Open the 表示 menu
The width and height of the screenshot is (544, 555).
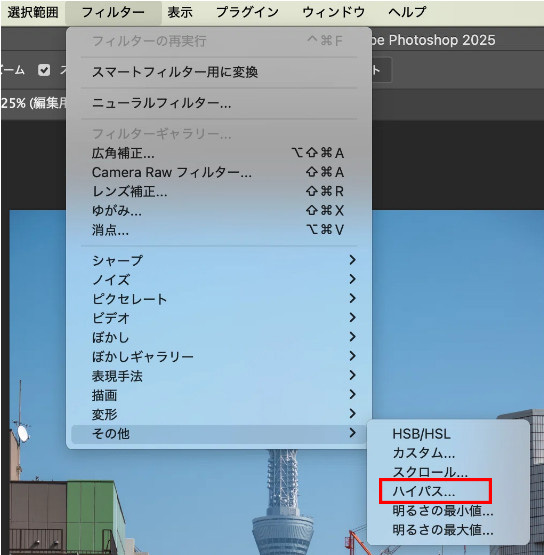180,12
